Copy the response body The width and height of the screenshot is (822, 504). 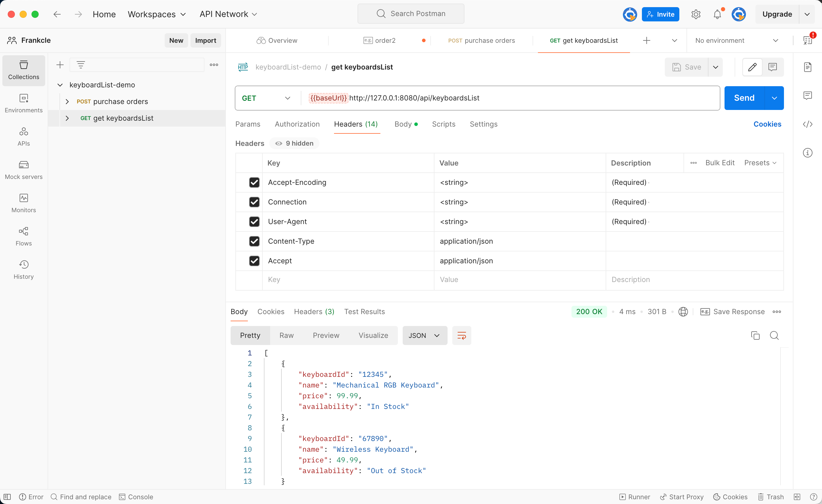coord(755,336)
